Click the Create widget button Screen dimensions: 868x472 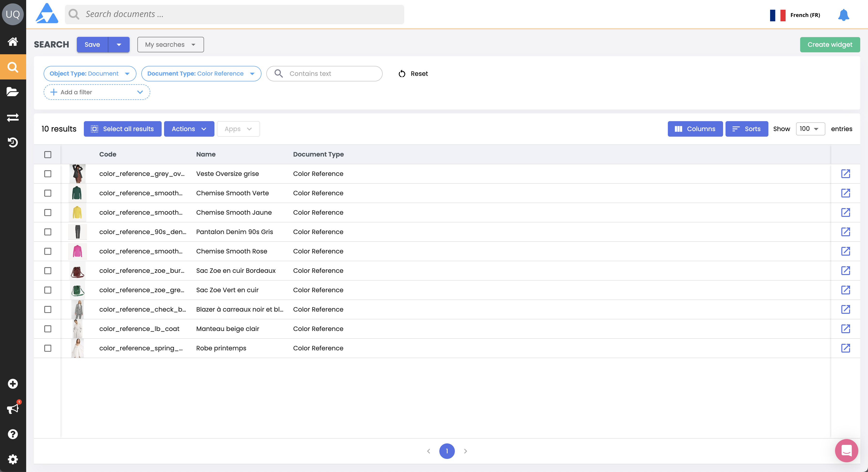830,45
